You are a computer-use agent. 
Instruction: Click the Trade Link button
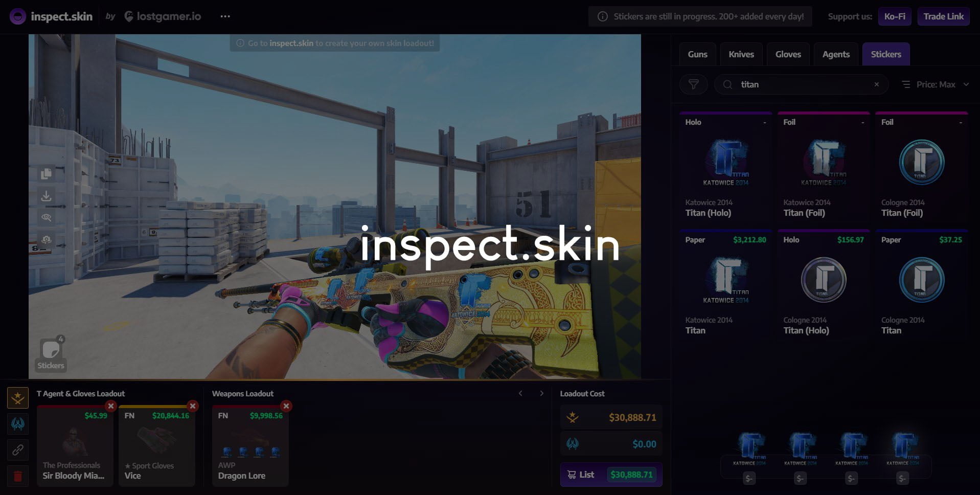click(943, 16)
